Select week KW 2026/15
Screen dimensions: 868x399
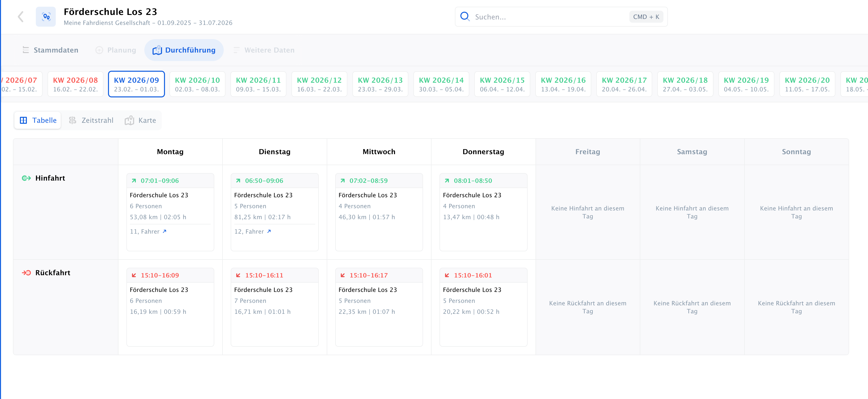[502, 84]
